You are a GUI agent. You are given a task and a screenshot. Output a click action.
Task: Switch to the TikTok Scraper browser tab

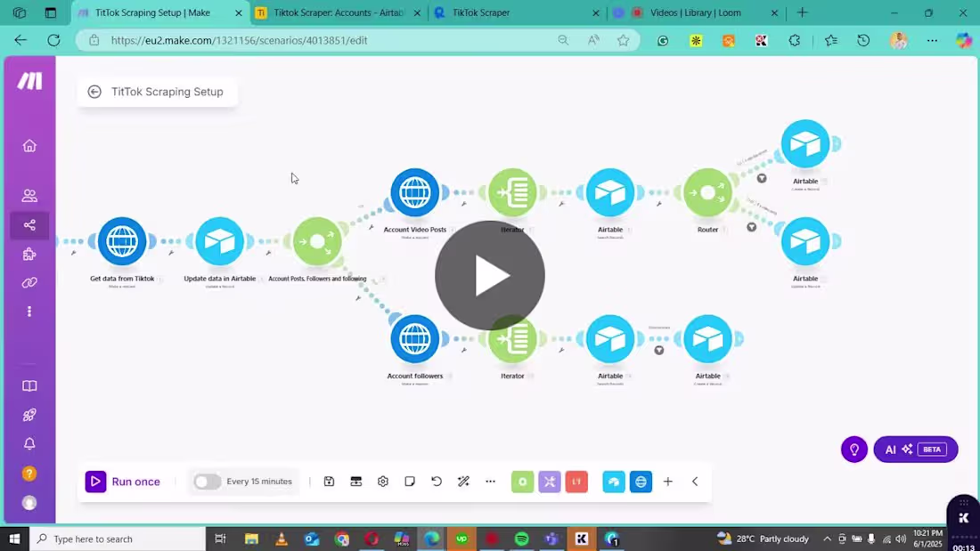coord(516,12)
